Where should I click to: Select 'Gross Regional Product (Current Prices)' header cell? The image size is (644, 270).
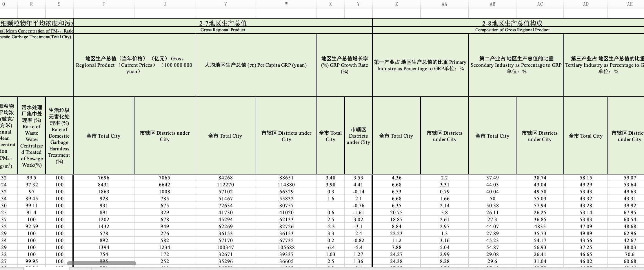(x=134, y=65)
